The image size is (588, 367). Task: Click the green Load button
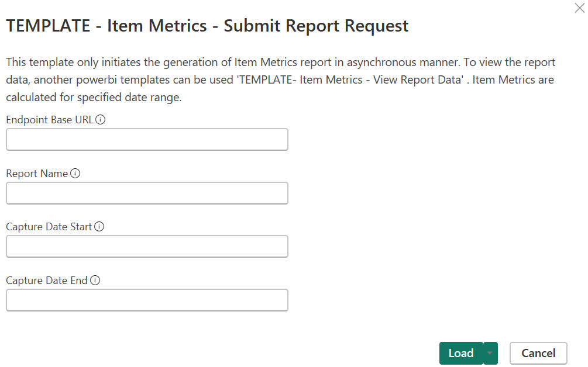click(x=461, y=353)
